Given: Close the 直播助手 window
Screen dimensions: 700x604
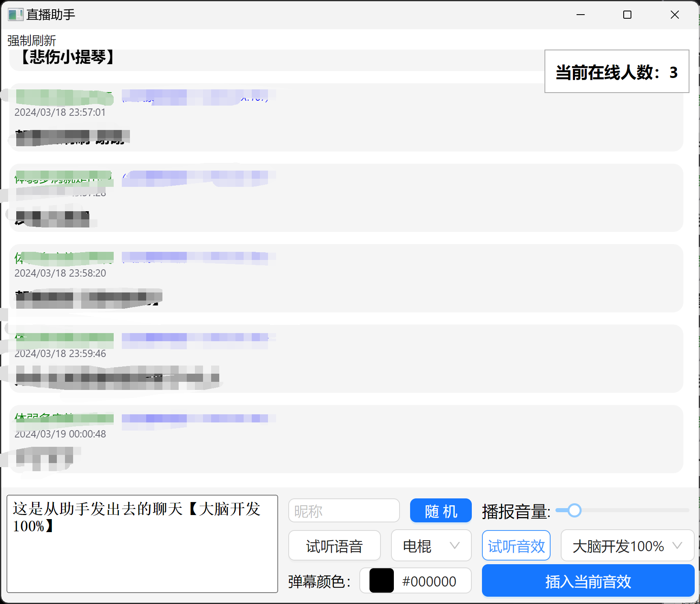Looking at the screenshot, I should point(674,15).
